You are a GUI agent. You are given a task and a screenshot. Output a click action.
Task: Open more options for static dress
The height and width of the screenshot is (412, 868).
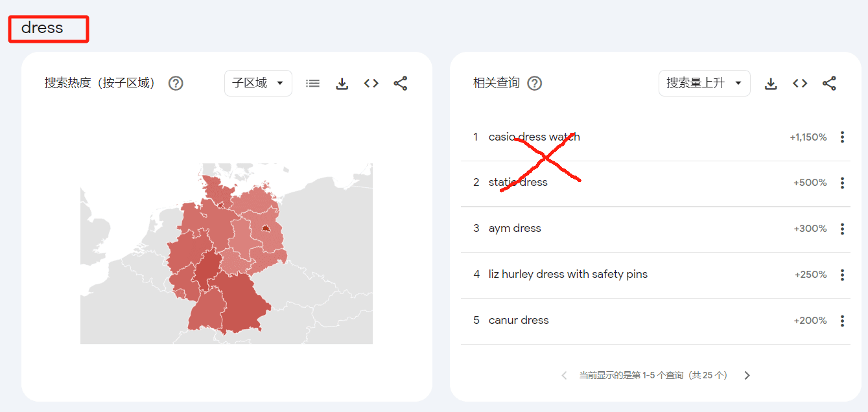(842, 183)
